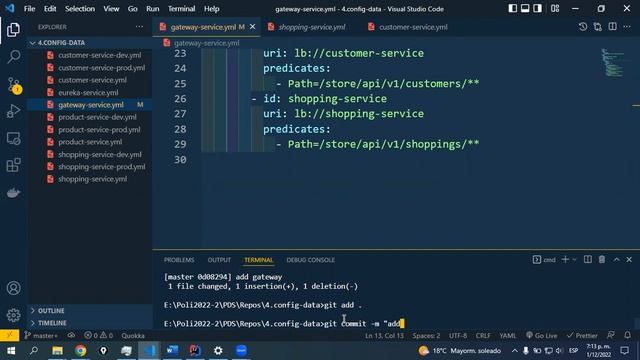
Task: Switch to customer-service.yml tab
Action: click(x=413, y=27)
